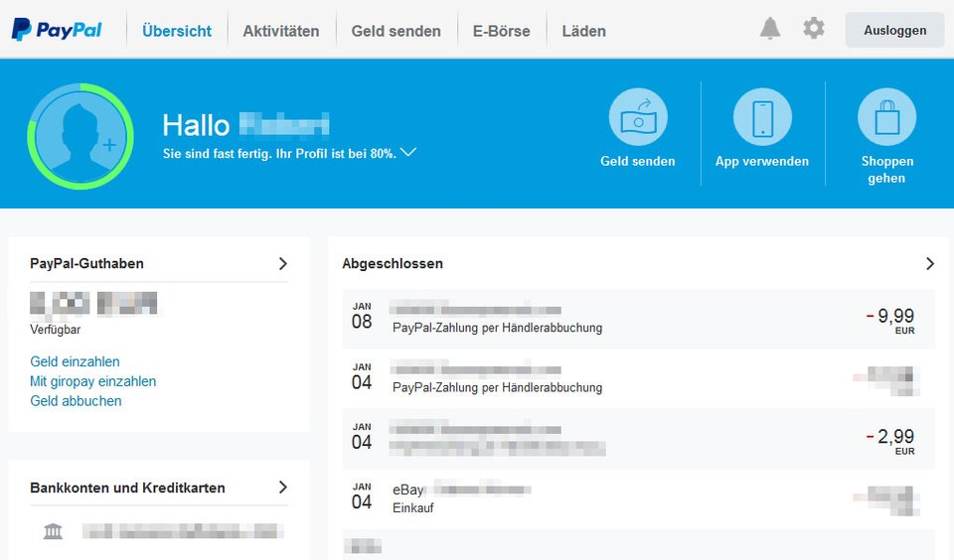This screenshot has height=560, width=954.
Task: Click the Geld senden label in banner
Action: tap(638, 161)
